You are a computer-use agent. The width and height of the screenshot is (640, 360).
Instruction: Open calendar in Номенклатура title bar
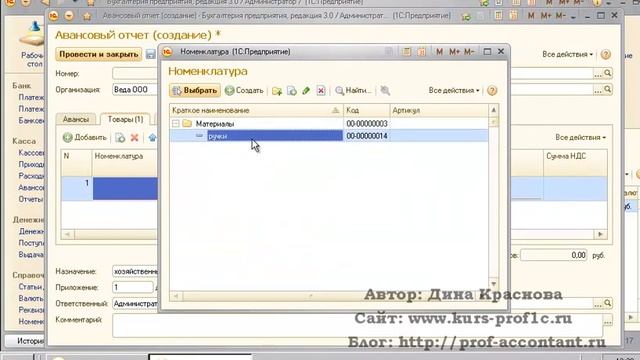tap(422, 51)
